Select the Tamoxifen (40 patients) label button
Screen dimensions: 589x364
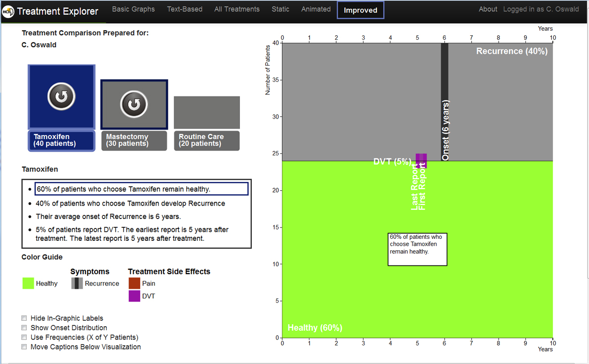coord(62,141)
